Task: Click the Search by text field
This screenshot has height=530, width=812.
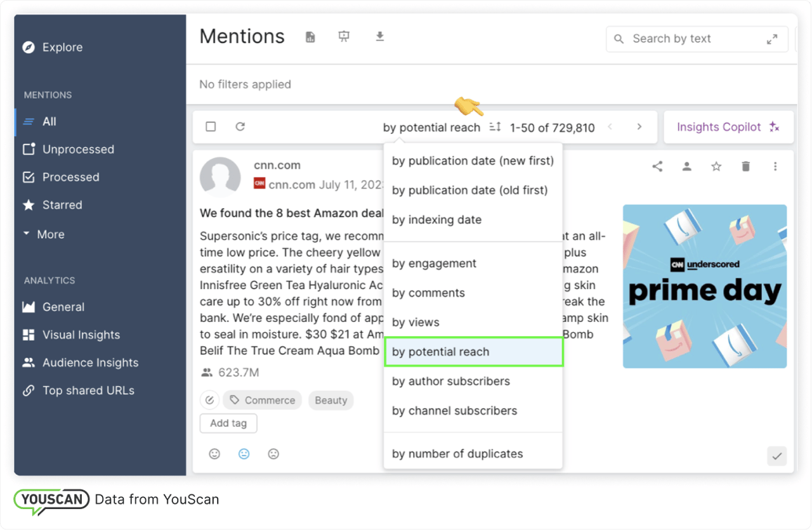Action: [x=685, y=39]
